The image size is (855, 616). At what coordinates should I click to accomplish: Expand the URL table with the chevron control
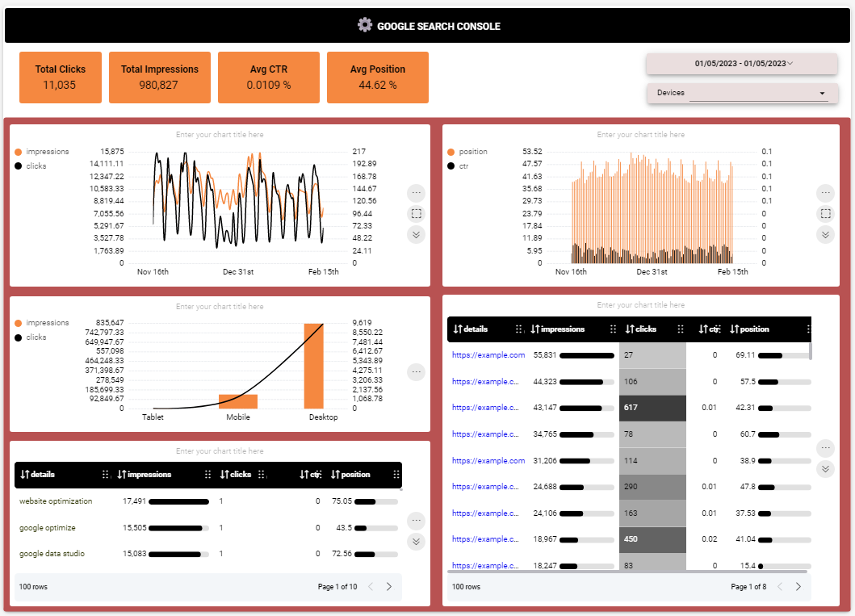pos(825,468)
